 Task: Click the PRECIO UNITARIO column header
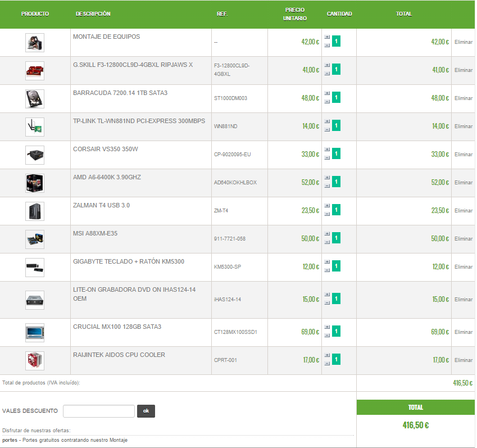click(x=295, y=14)
